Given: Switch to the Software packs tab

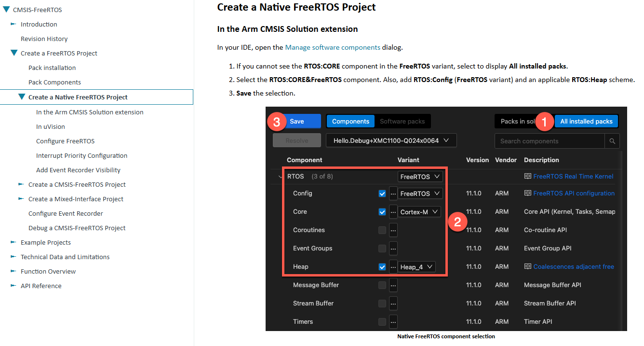Looking at the screenshot, I should pos(402,121).
